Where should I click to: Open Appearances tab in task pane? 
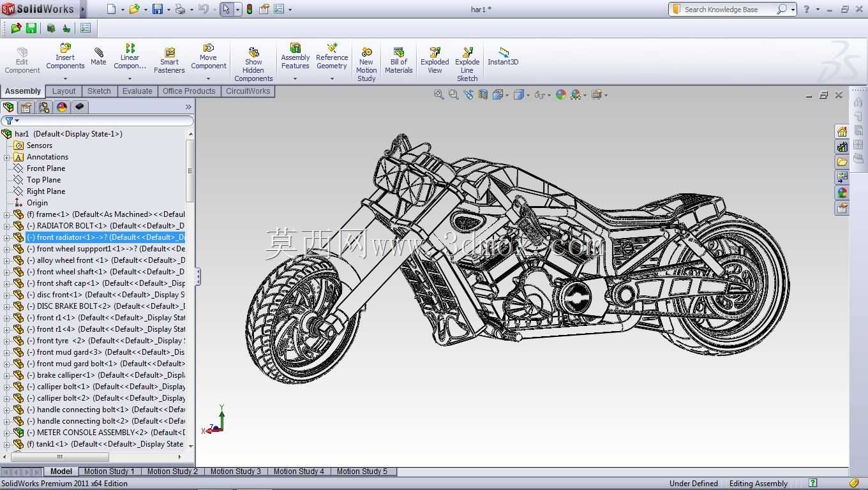click(x=842, y=193)
